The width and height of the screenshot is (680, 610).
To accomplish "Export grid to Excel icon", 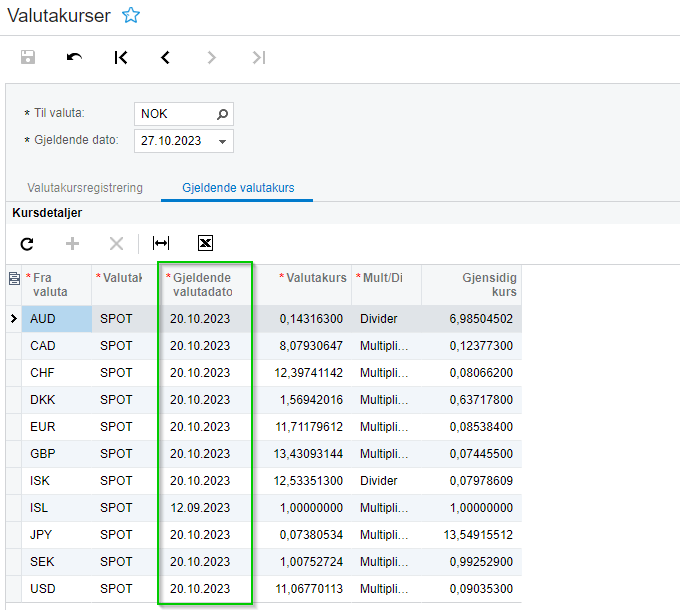I will pyautogui.click(x=205, y=243).
